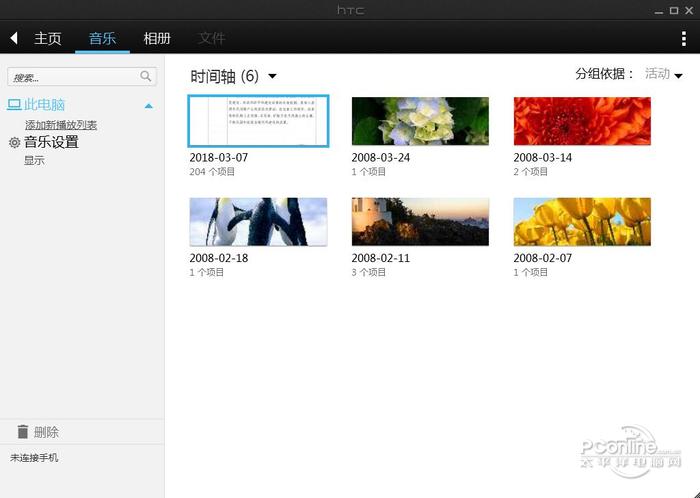Switch to the 主页 tab

(x=48, y=38)
